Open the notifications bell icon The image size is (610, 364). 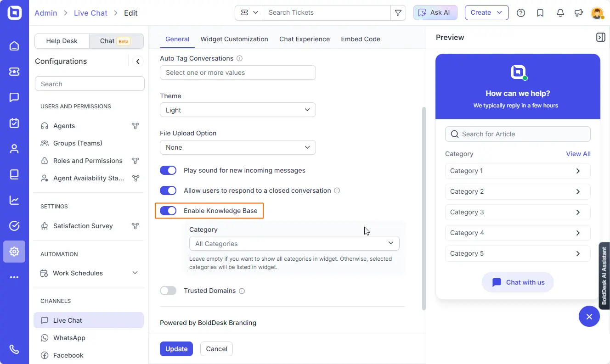(x=560, y=13)
